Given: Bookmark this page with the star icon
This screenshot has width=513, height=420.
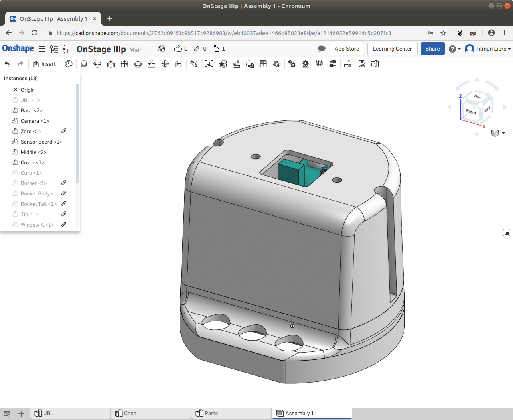Looking at the screenshot, I should click(x=443, y=33).
